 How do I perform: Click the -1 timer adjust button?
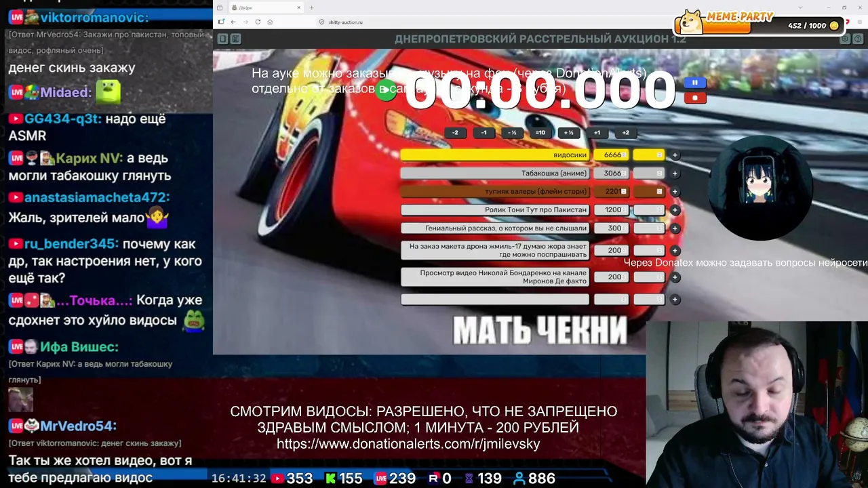(484, 133)
